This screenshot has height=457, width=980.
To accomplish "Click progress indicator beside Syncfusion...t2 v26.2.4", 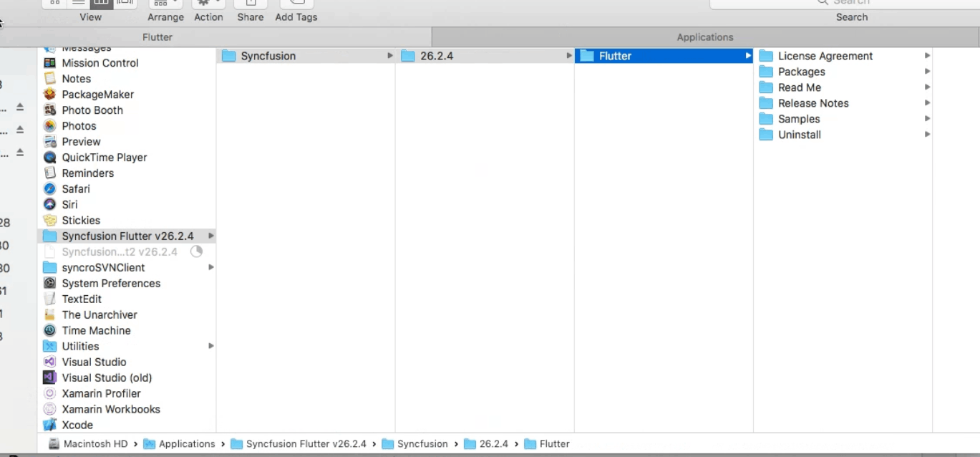I will [196, 251].
